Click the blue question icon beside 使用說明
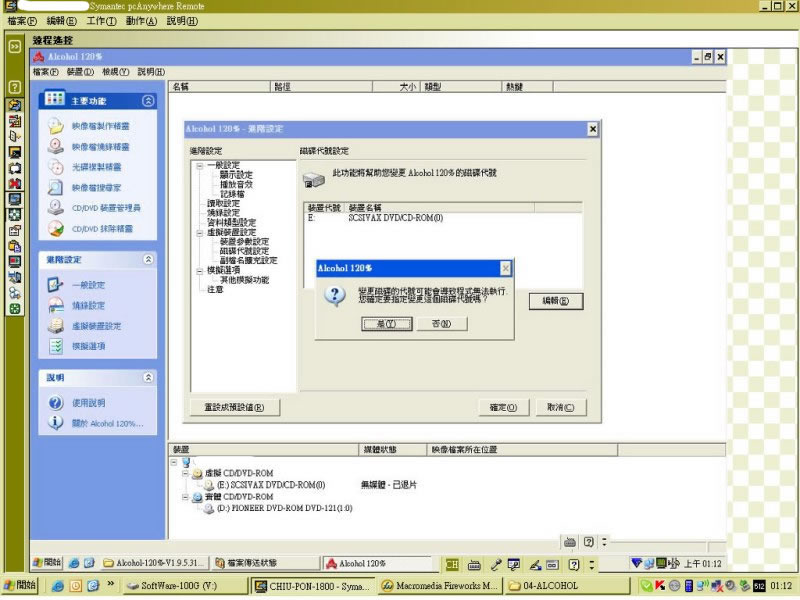 point(55,403)
